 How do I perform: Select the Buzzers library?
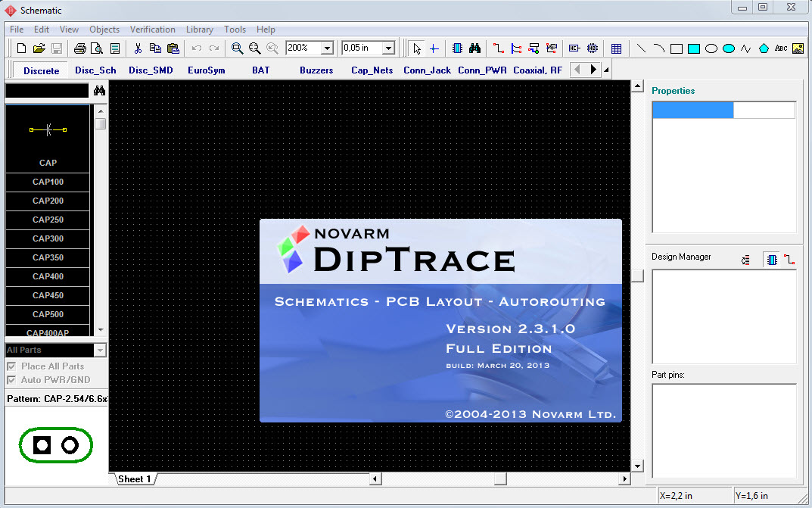pos(316,70)
